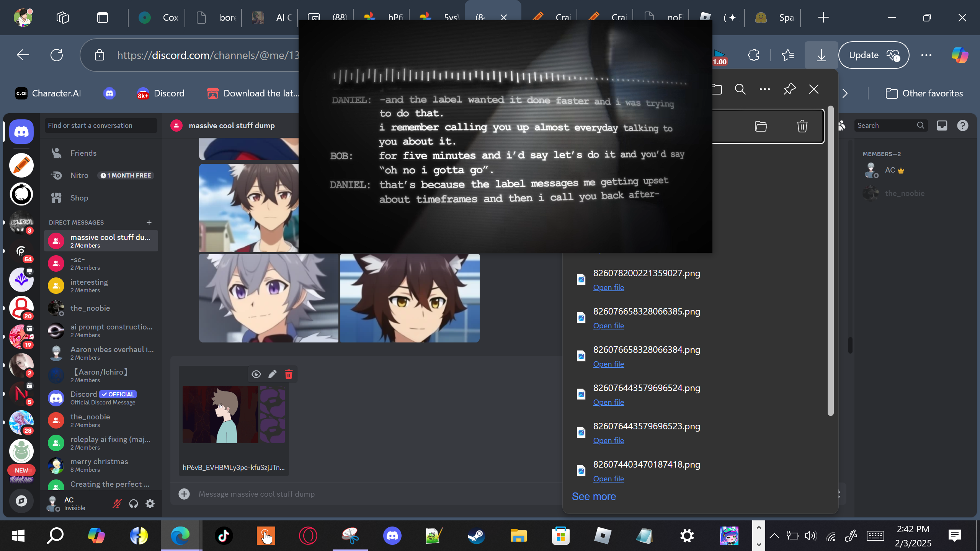Remove the pending attachment with trash icon
Viewport: 980px width, 551px height.
[289, 374]
